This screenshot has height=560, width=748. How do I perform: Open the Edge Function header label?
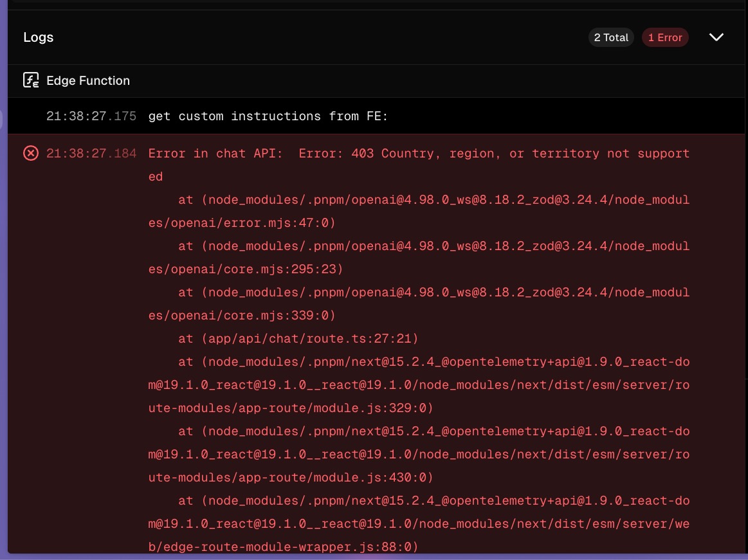point(87,80)
